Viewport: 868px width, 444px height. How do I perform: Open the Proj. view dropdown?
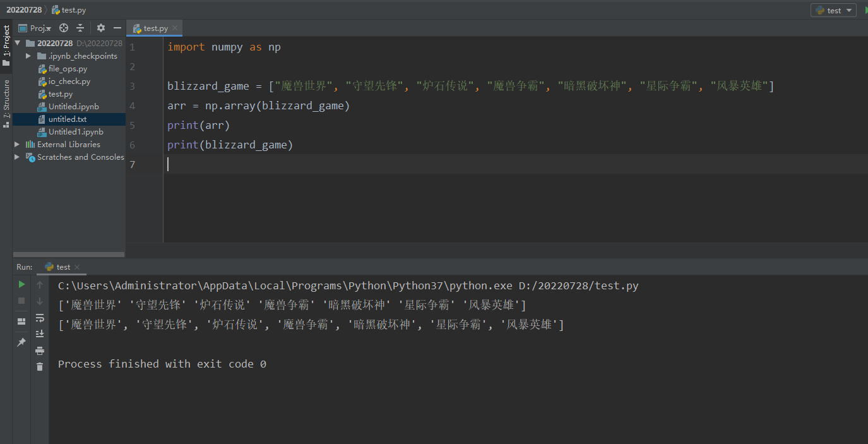point(35,28)
